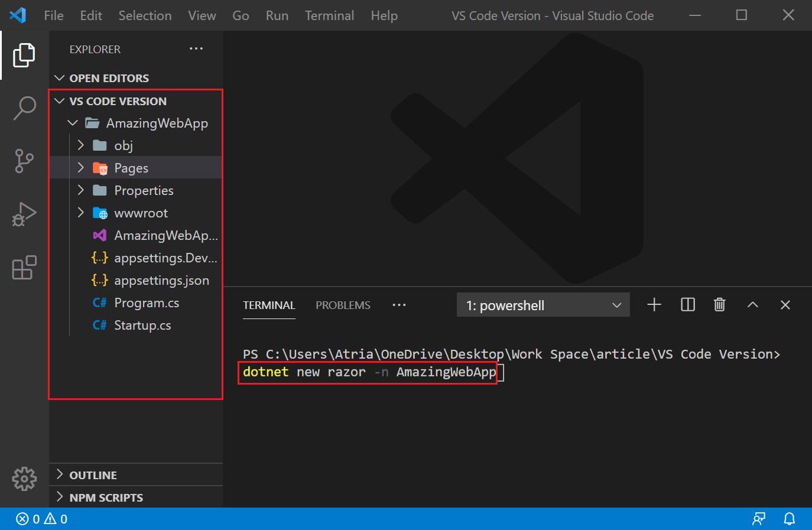Open the Help menu
Image resolution: width=812 pixels, height=530 pixels.
pos(384,15)
